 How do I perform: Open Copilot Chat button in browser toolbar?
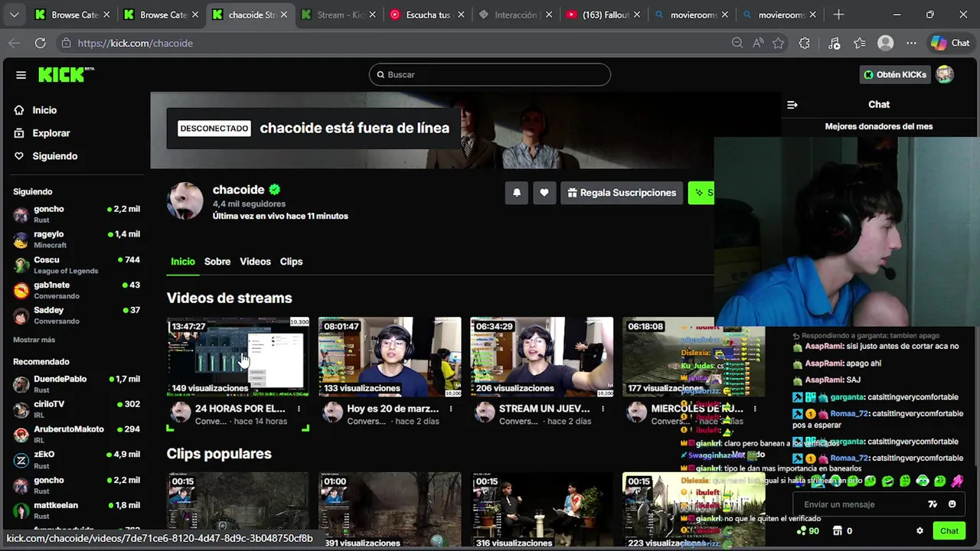[950, 44]
